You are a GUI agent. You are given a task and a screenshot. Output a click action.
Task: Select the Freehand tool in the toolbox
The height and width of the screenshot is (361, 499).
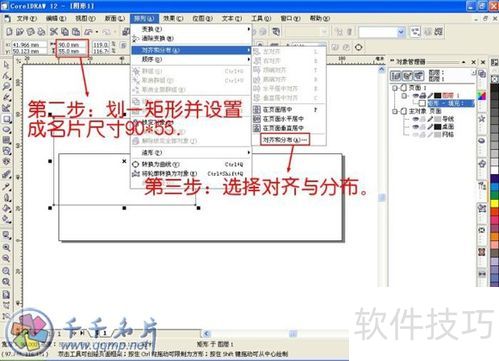click(x=6, y=97)
